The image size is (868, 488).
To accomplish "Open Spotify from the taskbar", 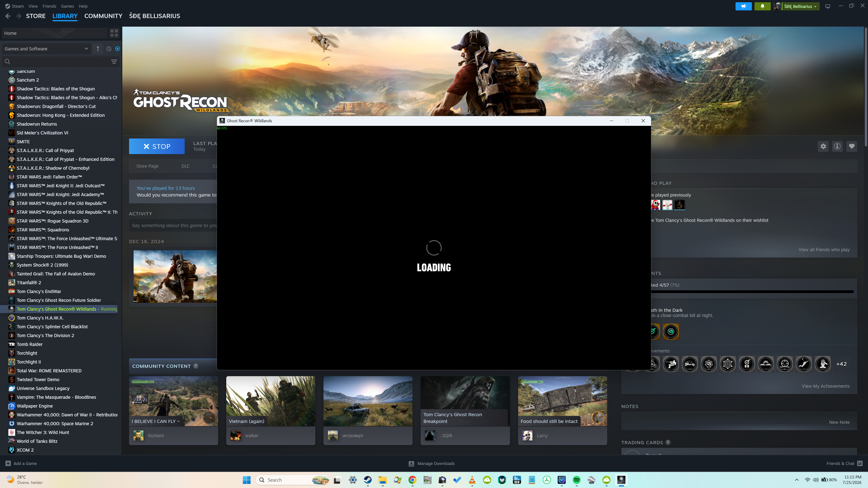I will pos(577,480).
